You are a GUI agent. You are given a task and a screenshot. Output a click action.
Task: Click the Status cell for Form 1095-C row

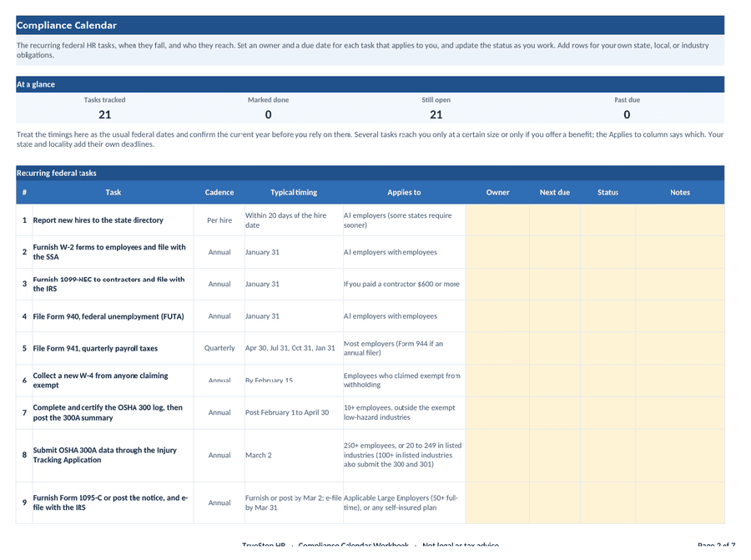tap(607, 502)
